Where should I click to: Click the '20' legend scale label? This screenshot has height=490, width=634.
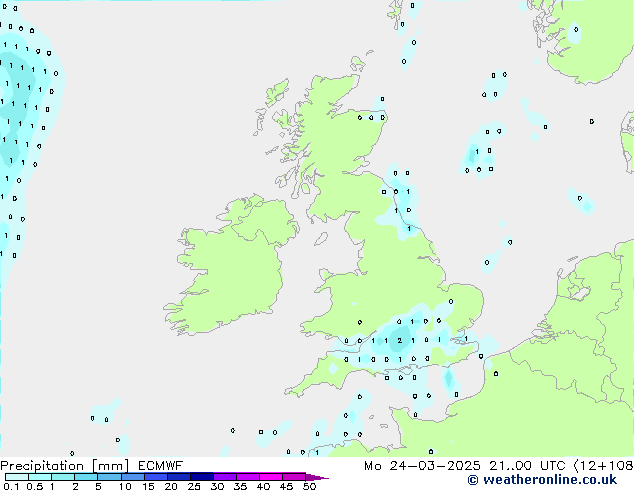pyautogui.click(x=171, y=486)
